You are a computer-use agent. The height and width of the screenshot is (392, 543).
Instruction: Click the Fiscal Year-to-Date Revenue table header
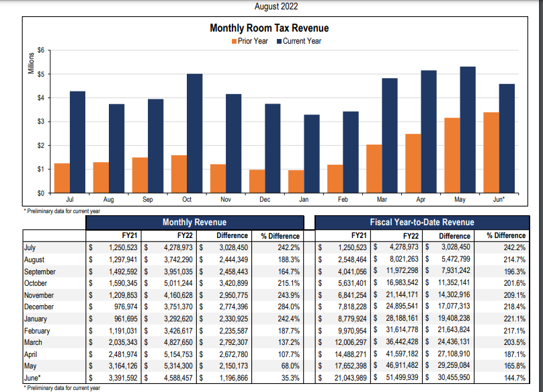pos(422,222)
